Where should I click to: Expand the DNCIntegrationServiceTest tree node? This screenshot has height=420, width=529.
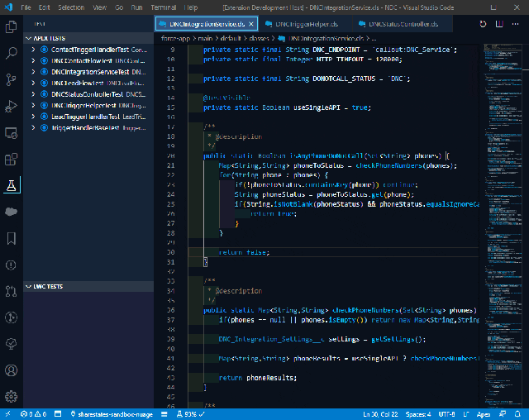click(x=33, y=73)
